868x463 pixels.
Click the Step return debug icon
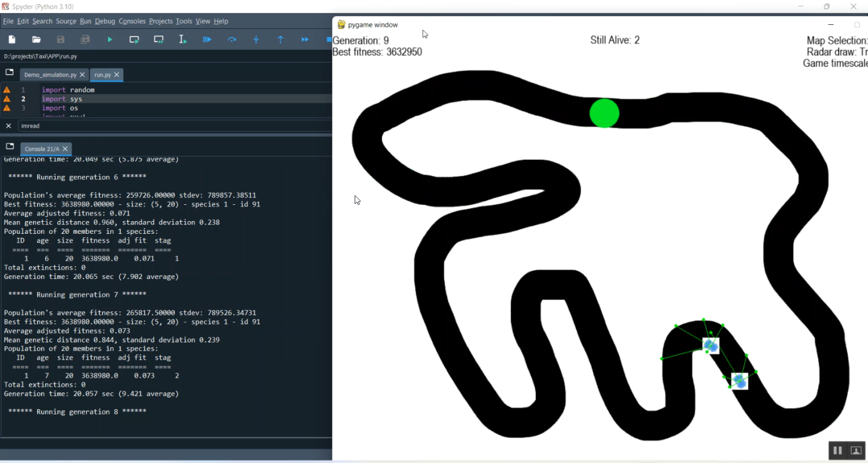280,39
